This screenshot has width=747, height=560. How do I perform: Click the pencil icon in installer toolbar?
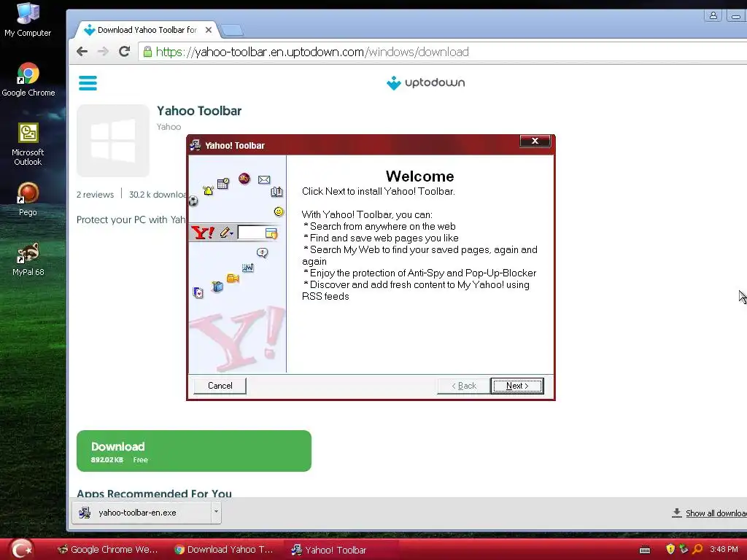tap(225, 233)
